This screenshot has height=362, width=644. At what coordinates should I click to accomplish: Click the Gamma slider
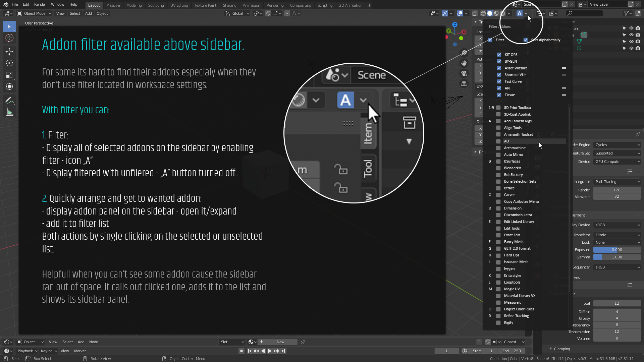coord(617,257)
